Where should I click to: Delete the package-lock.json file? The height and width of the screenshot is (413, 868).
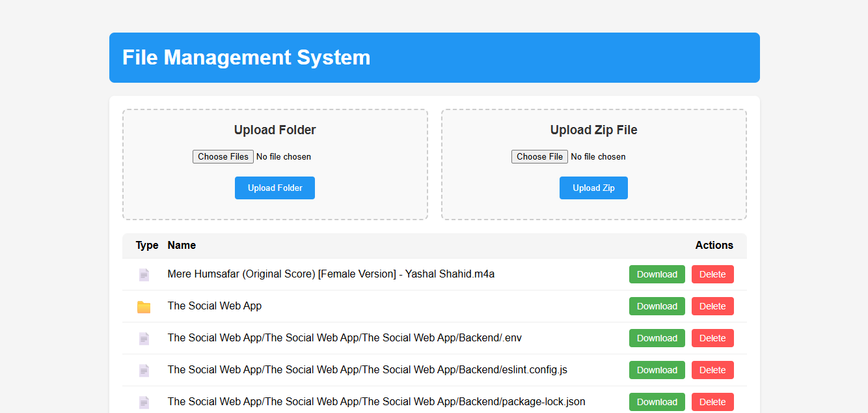coord(712,402)
